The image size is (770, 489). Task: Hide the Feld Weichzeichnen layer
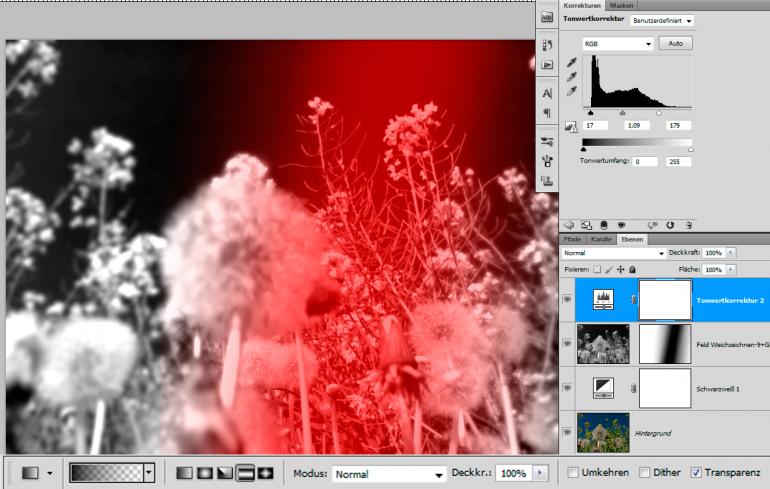(567, 343)
